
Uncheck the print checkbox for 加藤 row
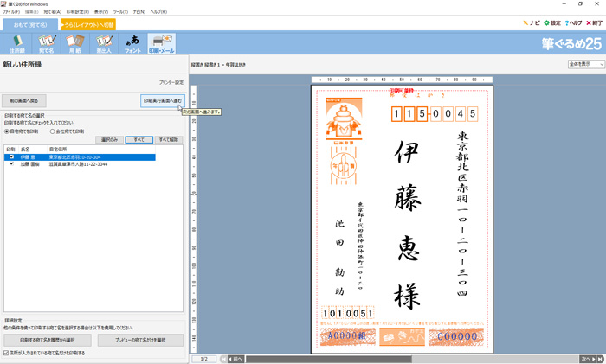(x=11, y=163)
